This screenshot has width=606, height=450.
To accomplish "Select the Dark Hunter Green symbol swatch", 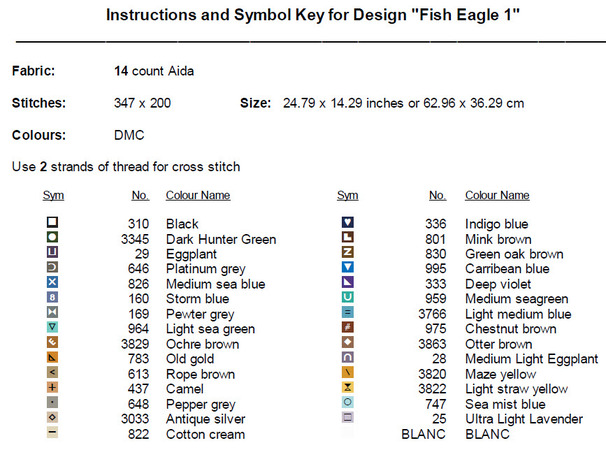I will 53,238.
